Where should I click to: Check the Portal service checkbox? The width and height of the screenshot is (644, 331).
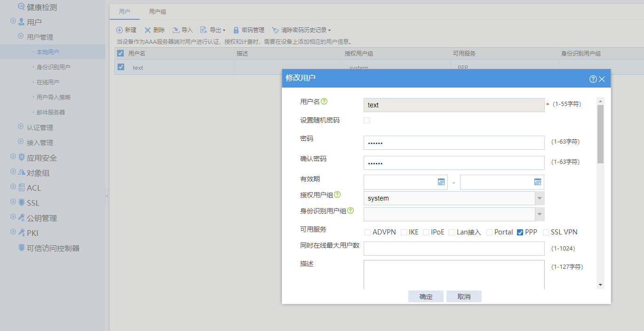[489, 232]
